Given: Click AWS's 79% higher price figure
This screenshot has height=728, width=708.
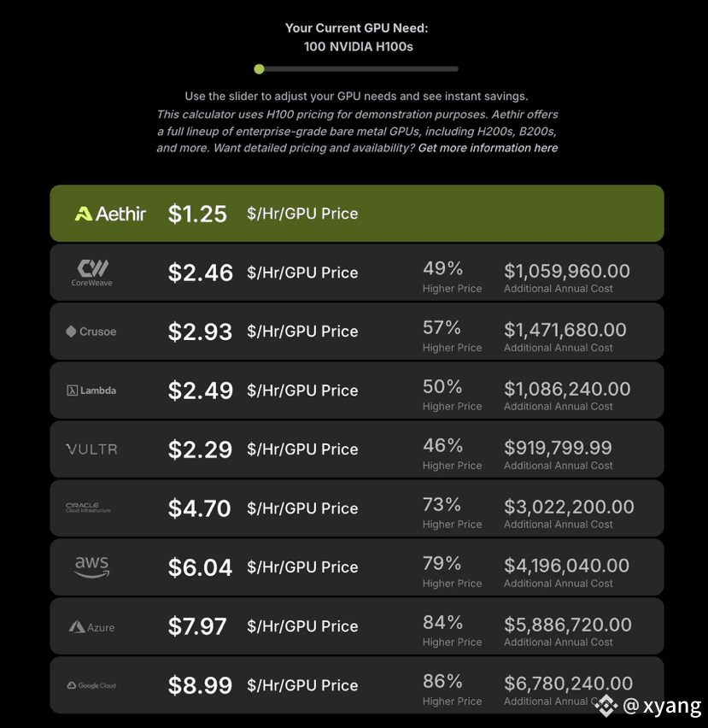Looking at the screenshot, I should (x=442, y=563).
